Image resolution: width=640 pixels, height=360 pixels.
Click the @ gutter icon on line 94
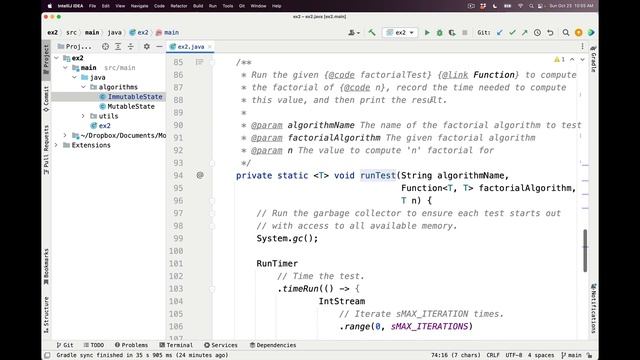click(200, 175)
